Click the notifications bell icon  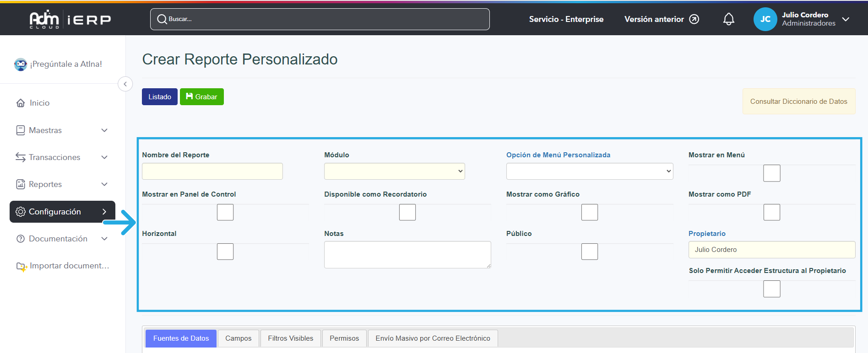(x=728, y=19)
